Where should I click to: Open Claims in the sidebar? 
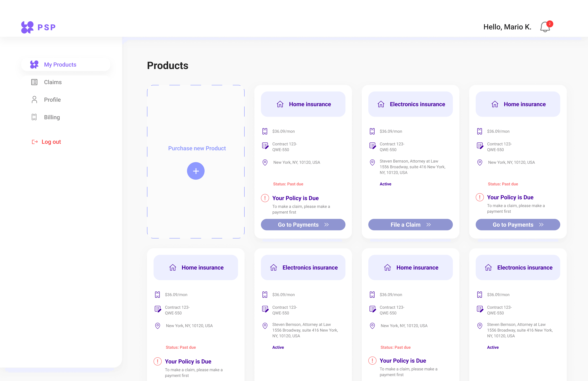(66, 82)
